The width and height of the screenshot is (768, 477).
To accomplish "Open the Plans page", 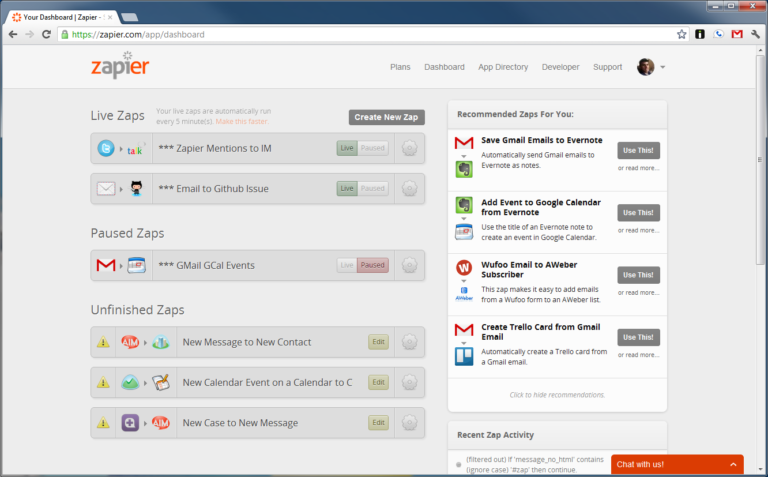I will tap(400, 67).
